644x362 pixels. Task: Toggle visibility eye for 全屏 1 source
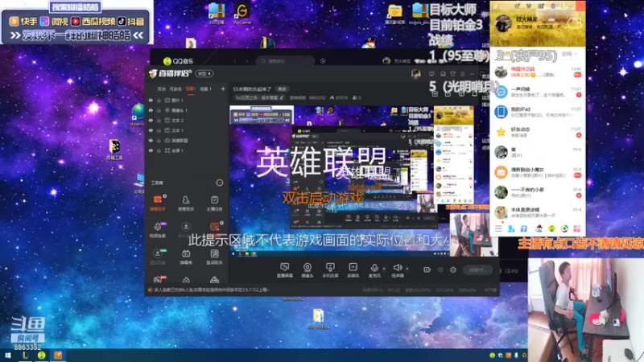pyautogui.click(x=151, y=150)
